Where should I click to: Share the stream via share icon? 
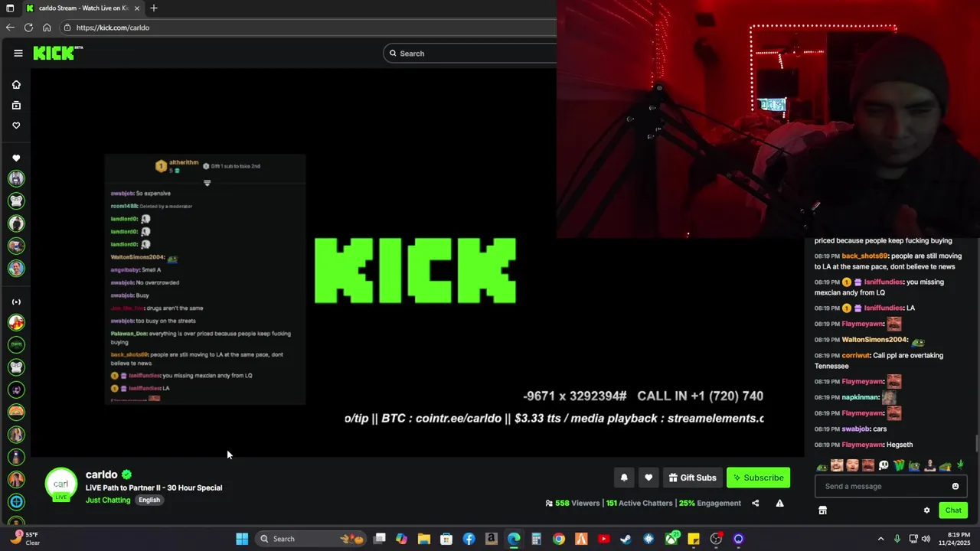pyautogui.click(x=756, y=503)
